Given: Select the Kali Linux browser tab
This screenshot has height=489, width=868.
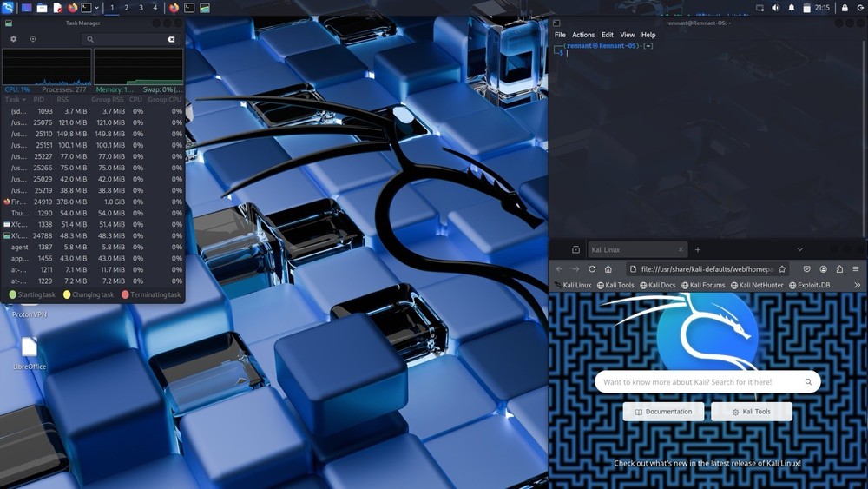Looking at the screenshot, I should tap(636, 250).
